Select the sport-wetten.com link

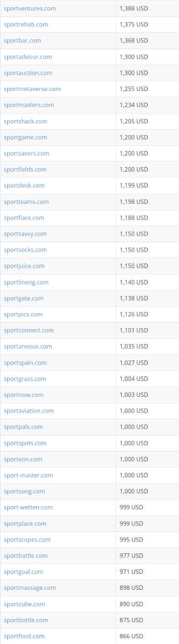(28, 507)
